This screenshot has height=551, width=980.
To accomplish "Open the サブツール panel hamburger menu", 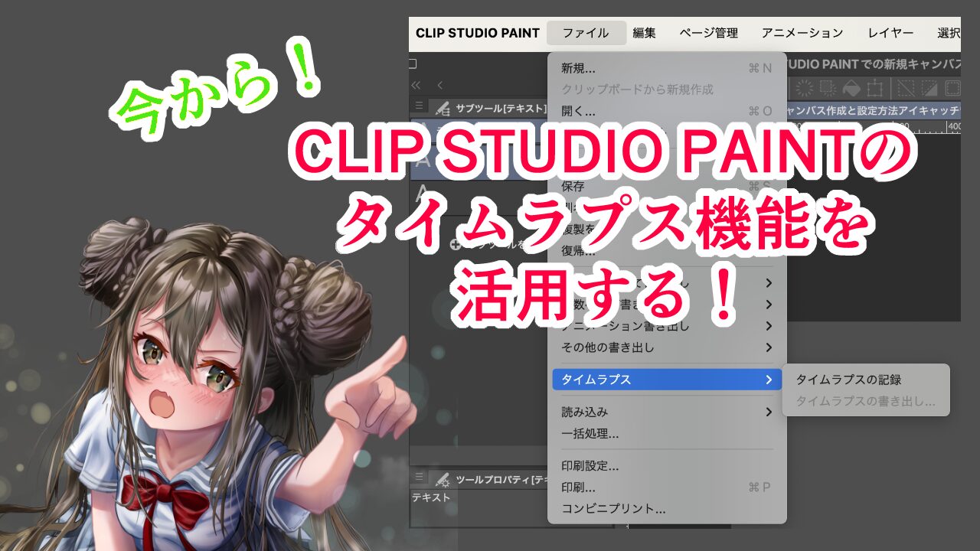I will pos(419,107).
